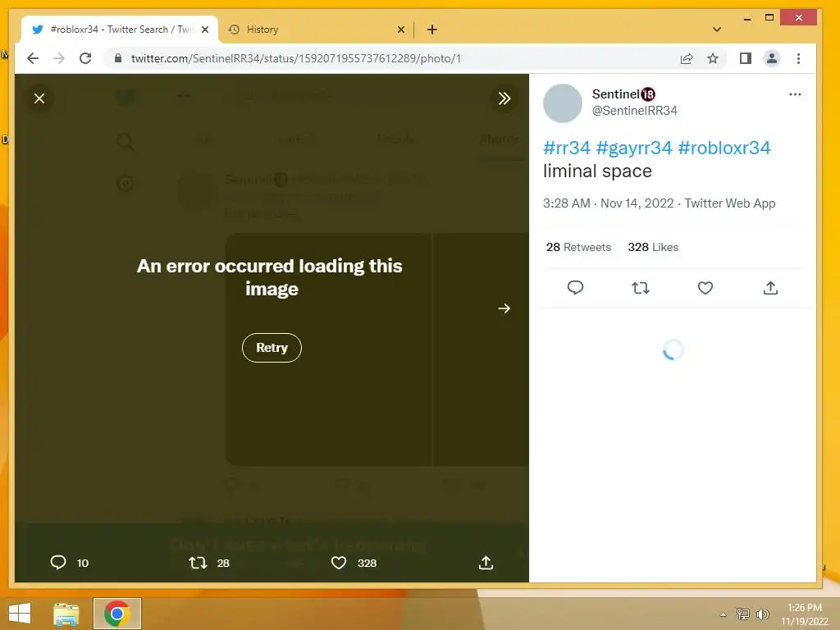Open the network tray icon
This screenshot has height=630, width=840.
point(743,614)
